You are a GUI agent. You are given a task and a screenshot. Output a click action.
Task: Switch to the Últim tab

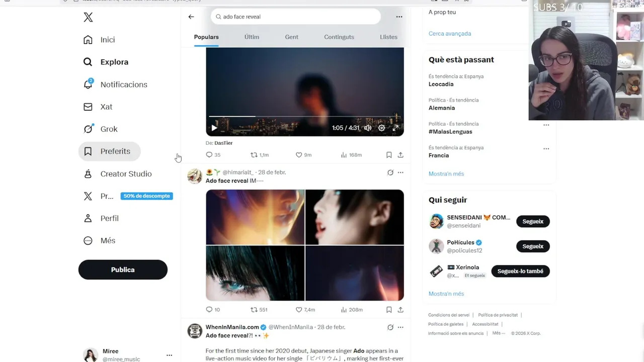coord(252,37)
